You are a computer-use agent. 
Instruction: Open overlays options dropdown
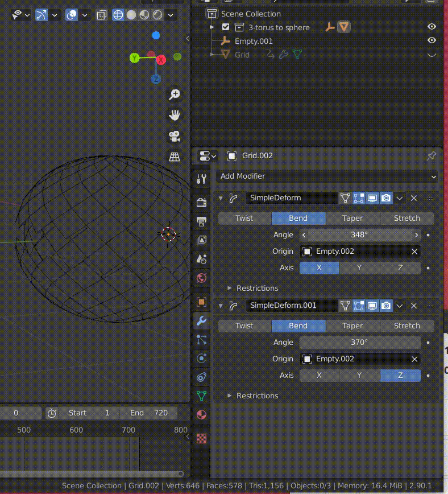click(x=85, y=15)
